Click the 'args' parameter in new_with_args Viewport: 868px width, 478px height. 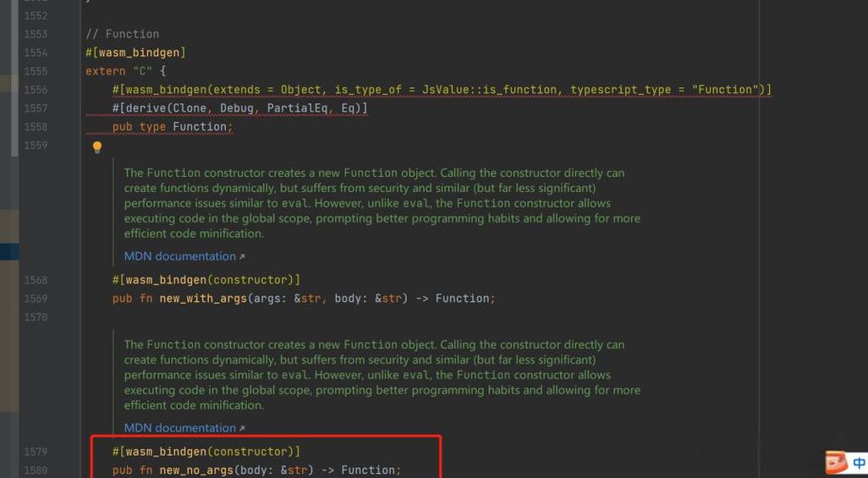pos(266,299)
